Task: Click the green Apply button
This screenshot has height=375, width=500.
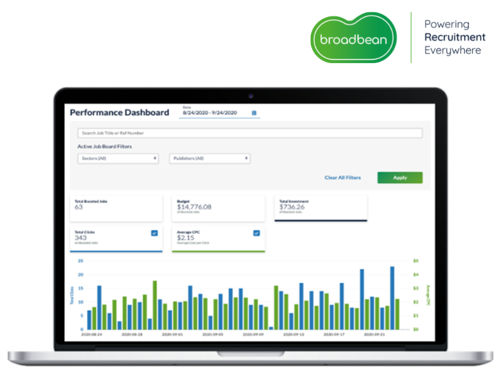Action: tap(400, 178)
